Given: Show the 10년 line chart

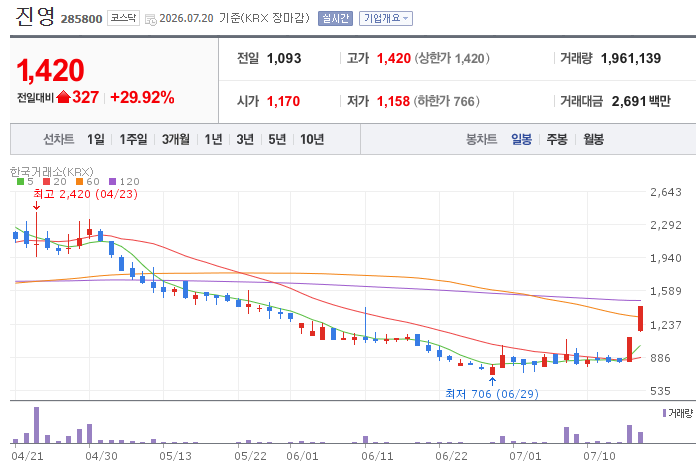Looking at the screenshot, I should 312,139.
